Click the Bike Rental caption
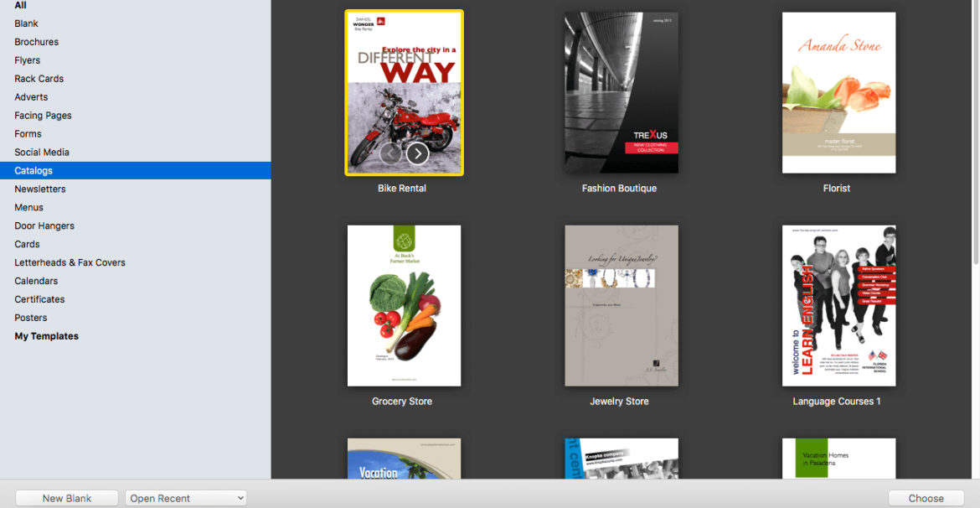The image size is (980, 508). [402, 188]
